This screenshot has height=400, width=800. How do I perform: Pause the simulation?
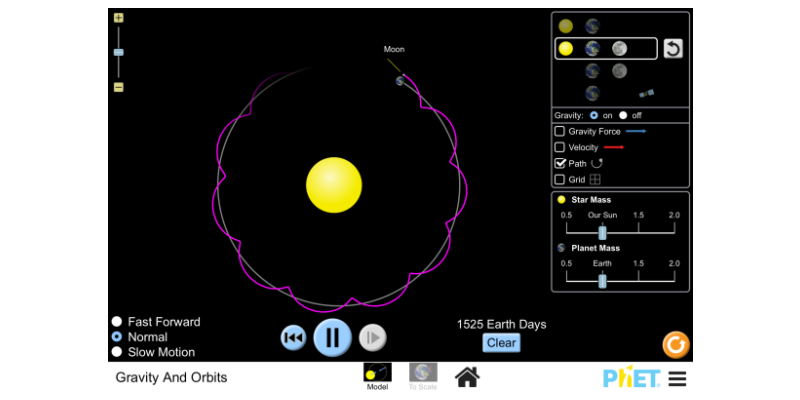click(332, 337)
